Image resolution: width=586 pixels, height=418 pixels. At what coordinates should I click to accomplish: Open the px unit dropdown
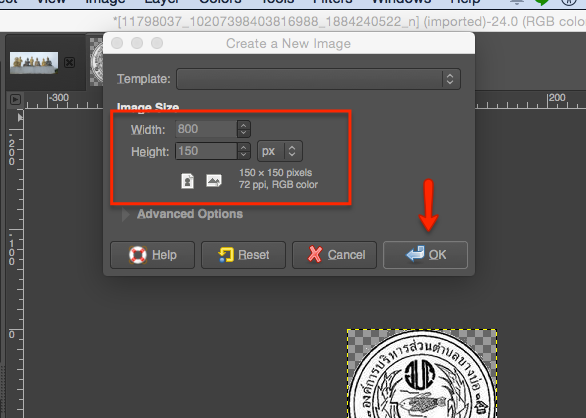[280, 151]
